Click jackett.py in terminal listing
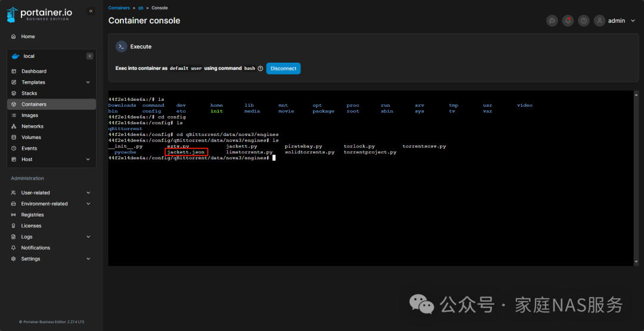This screenshot has width=644, height=331. click(241, 146)
